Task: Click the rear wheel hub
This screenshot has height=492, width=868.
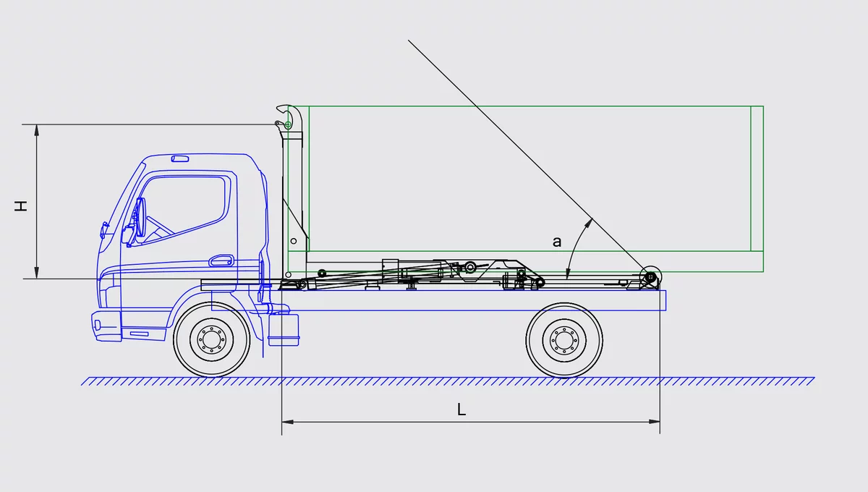Action: (564, 339)
